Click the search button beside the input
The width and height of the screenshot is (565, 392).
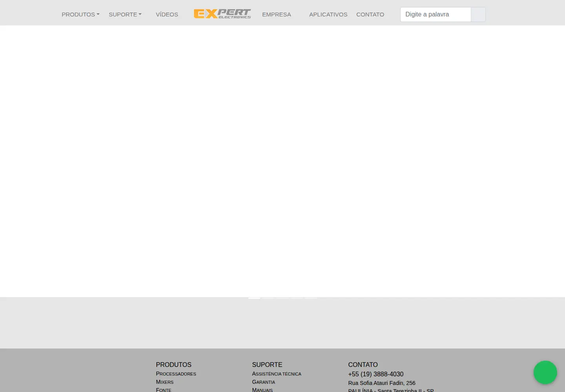(x=478, y=15)
